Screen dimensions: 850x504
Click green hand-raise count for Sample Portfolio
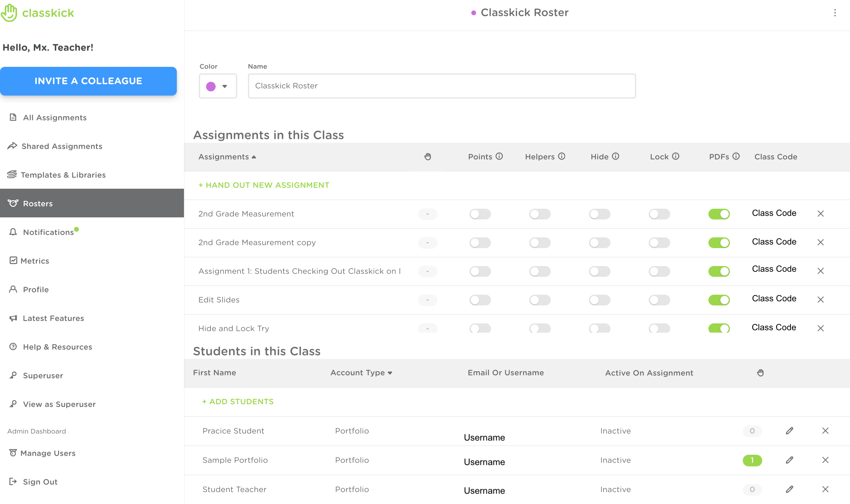pyautogui.click(x=752, y=460)
